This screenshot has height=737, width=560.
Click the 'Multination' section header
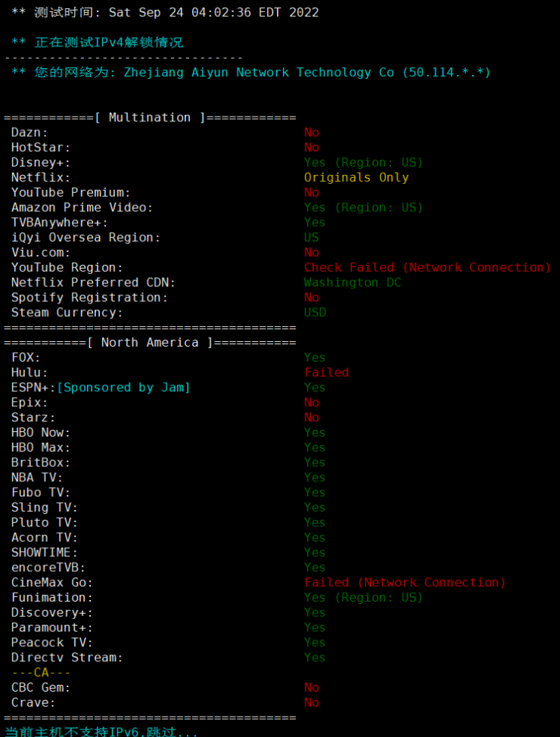coord(150,117)
